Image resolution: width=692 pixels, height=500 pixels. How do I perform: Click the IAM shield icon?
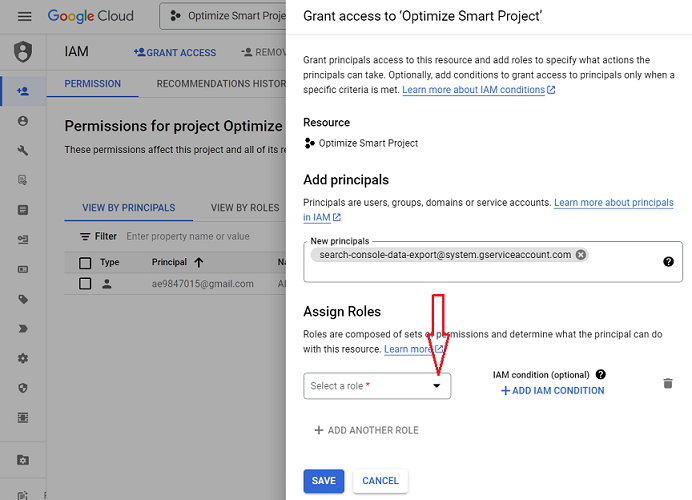click(x=23, y=52)
